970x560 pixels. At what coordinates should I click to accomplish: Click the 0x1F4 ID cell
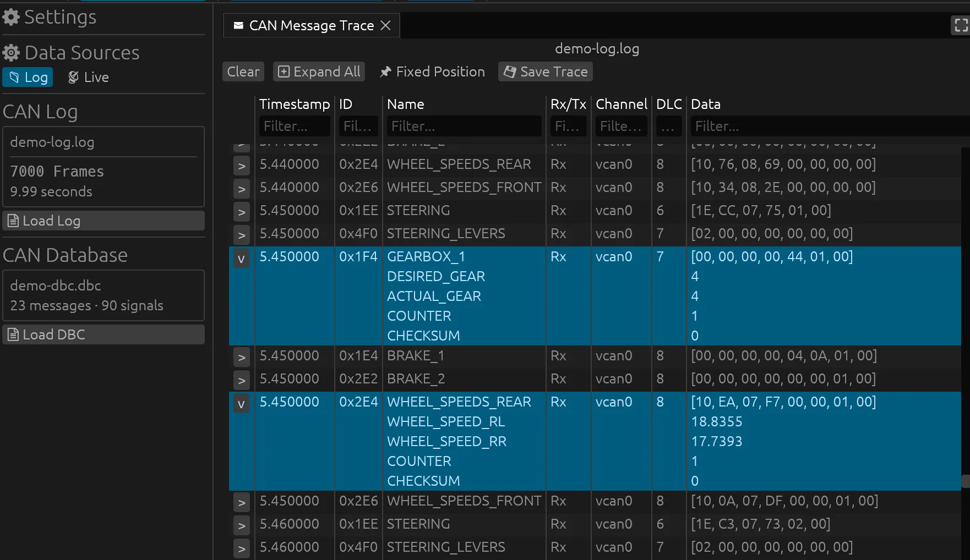pyautogui.click(x=358, y=256)
